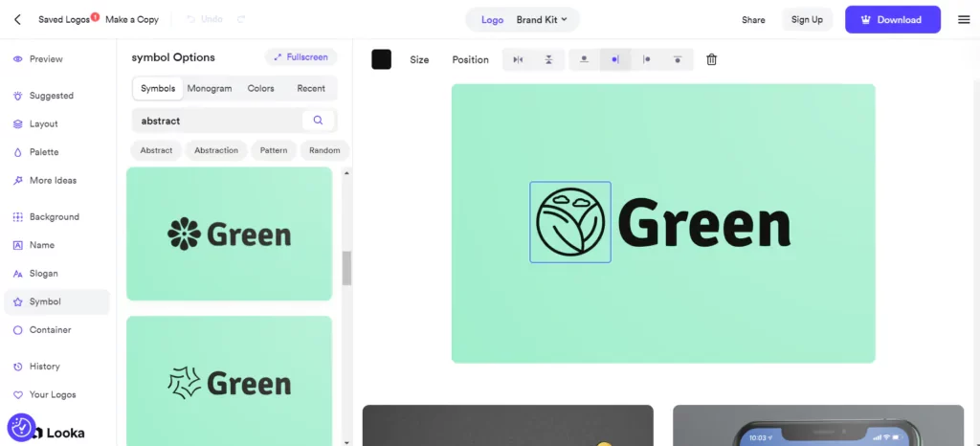Position symbol below the name
The image size is (980, 446).
[x=678, y=59]
